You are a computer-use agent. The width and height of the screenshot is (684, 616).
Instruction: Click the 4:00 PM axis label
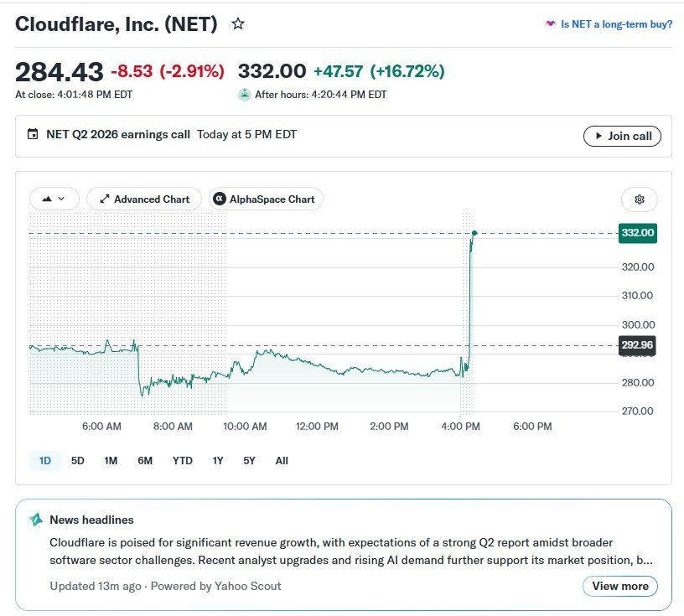[461, 427]
